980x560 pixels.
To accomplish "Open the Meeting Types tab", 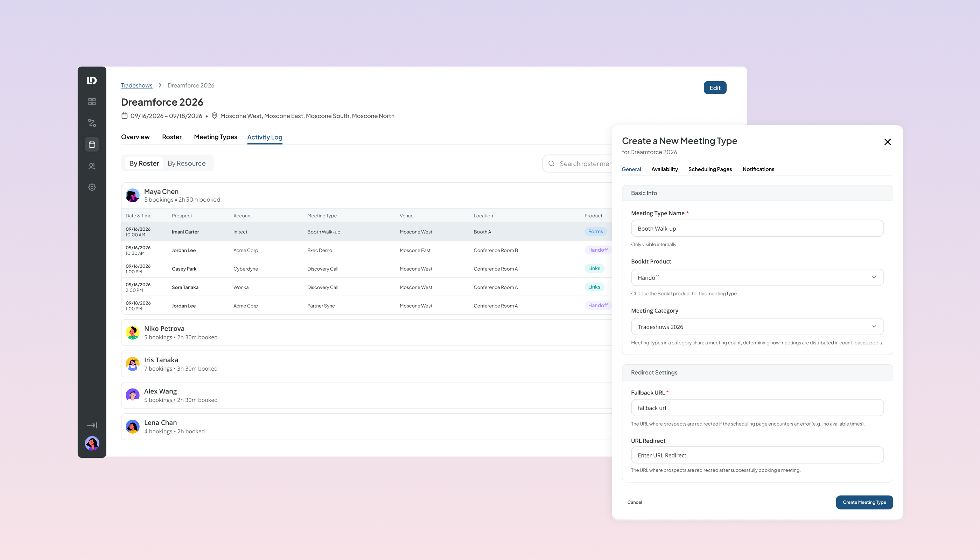I will tap(215, 137).
